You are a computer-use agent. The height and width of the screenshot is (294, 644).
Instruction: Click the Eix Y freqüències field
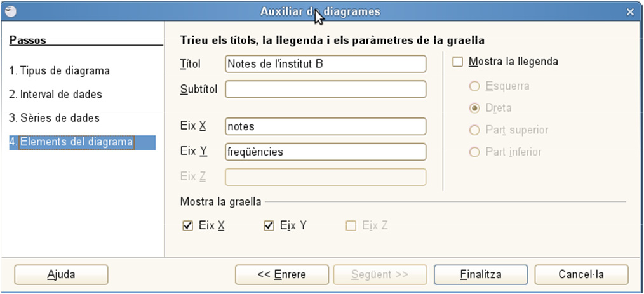click(x=326, y=152)
